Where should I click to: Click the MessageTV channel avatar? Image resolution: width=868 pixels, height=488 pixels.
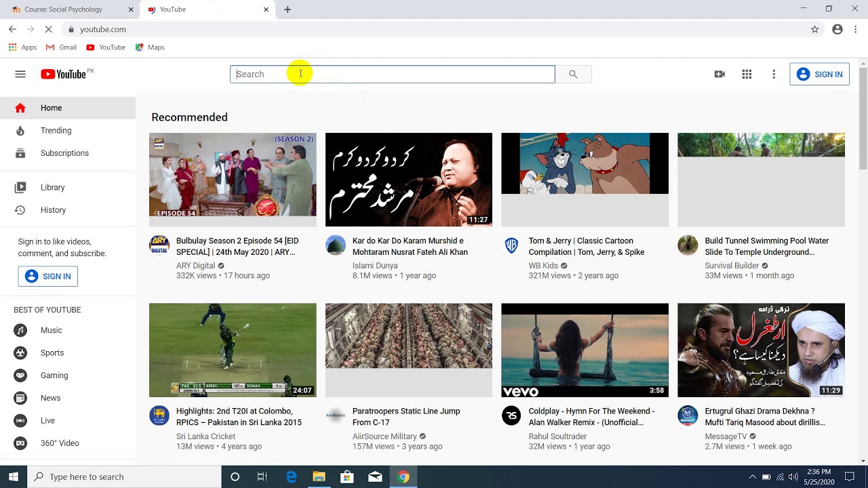pos(688,415)
